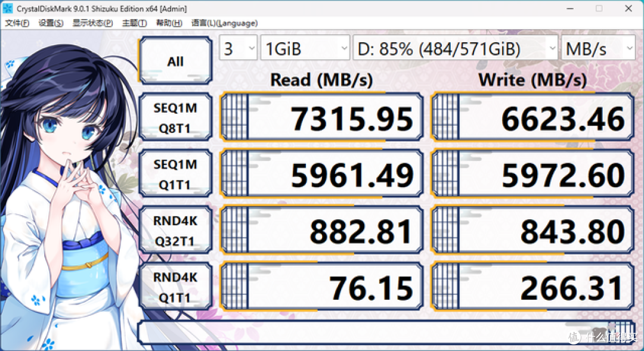Image resolution: width=644 pixels, height=351 pixels.
Task: Run the SEQ1M Q8T1 test
Action: [175, 117]
